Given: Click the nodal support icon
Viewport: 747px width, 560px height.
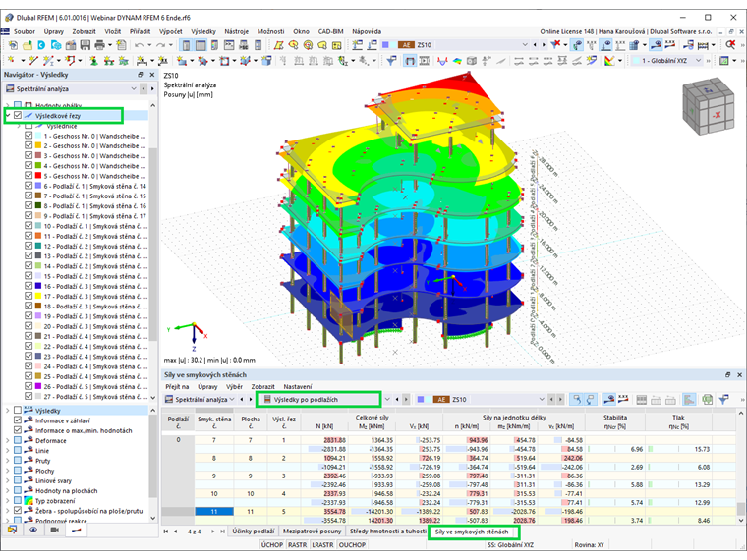Looking at the screenshot, I should pyautogui.click(x=93, y=61).
